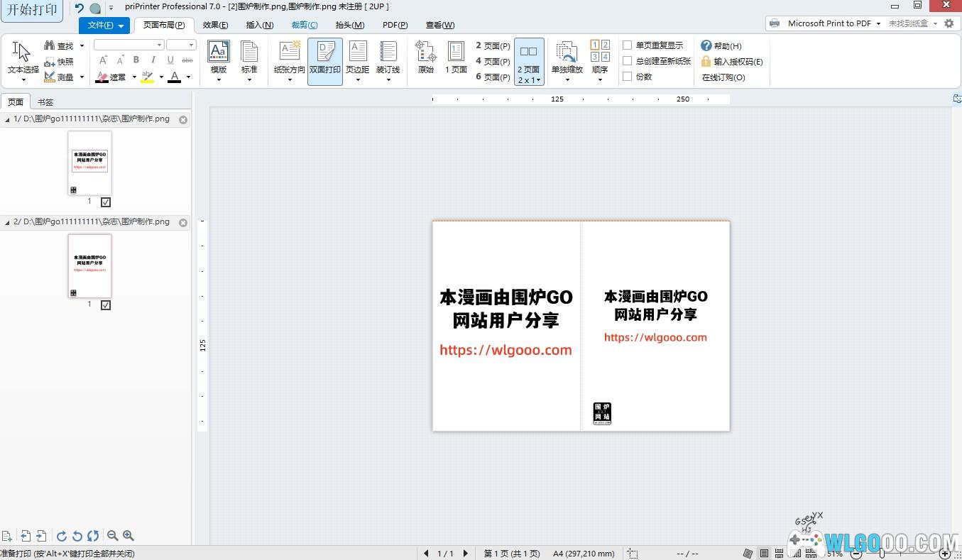Image resolution: width=962 pixels, height=560 pixels.
Task: Zoom in the page thumbnails panel
Action: click(129, 536)
